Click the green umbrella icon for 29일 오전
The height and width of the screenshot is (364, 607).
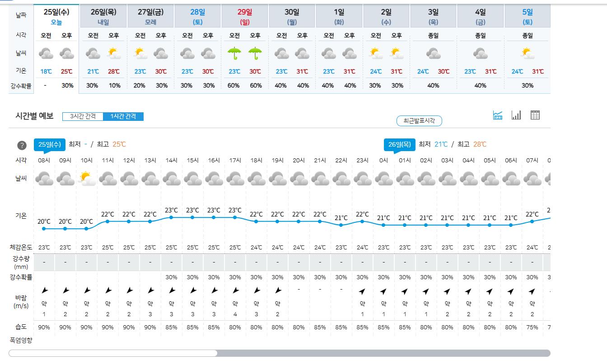tap(234, 54)
